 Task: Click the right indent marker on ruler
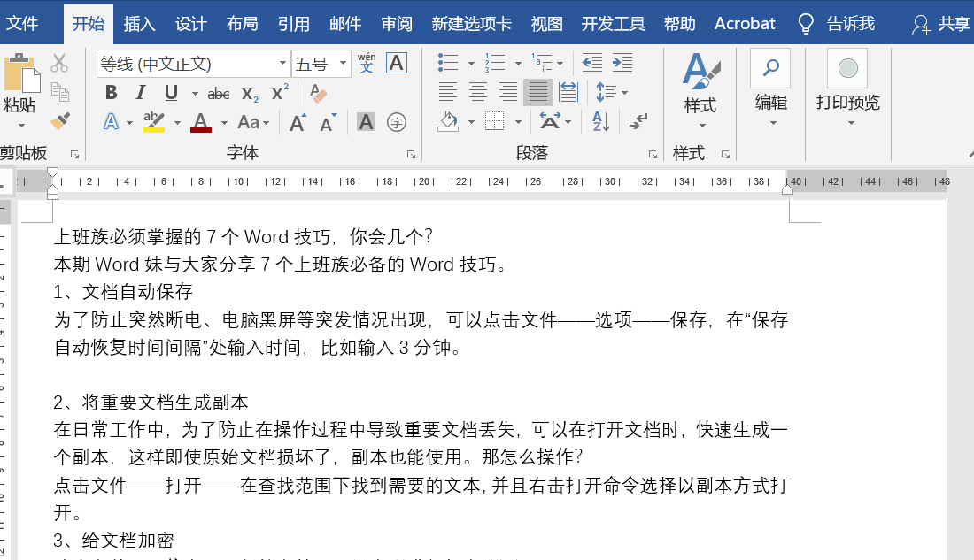pyautogui.click(x=787, y=190)
